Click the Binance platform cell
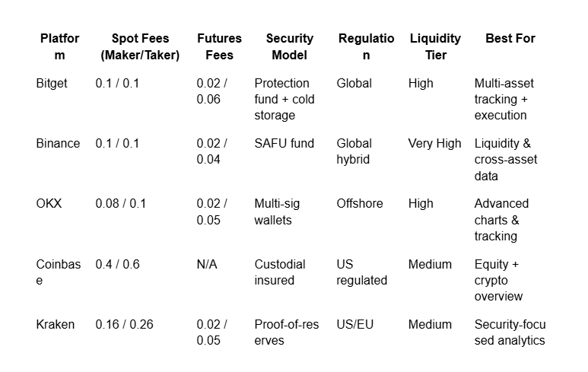This screenshot has width=588, height=372. coord(58,143)
